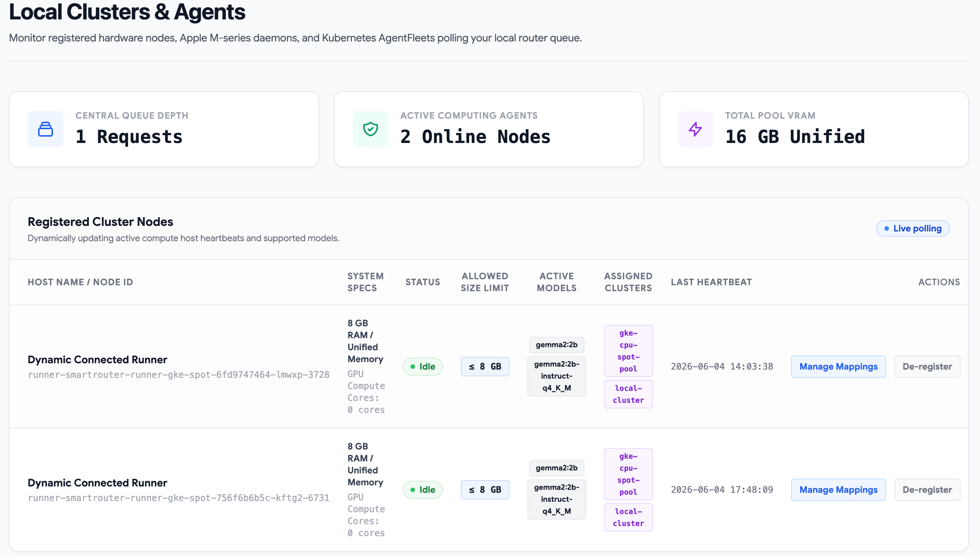Click the Allowed Size Limit column header
Image resolution: width=980 pixels, height=557 pixels.
[x=485, y=282]
